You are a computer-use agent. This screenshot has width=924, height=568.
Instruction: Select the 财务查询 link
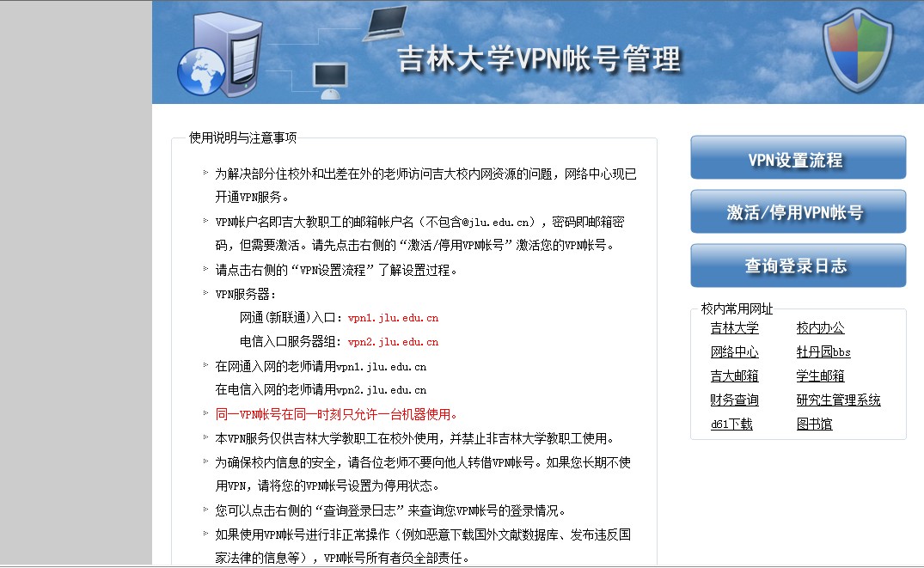pyautogui.click(x=734, y=400)
